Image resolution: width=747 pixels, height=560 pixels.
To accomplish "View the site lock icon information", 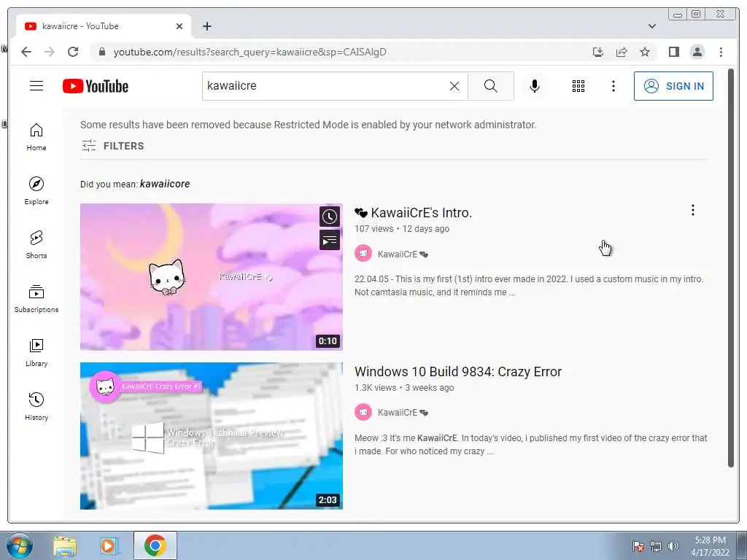I will click(x=101, y=52).
